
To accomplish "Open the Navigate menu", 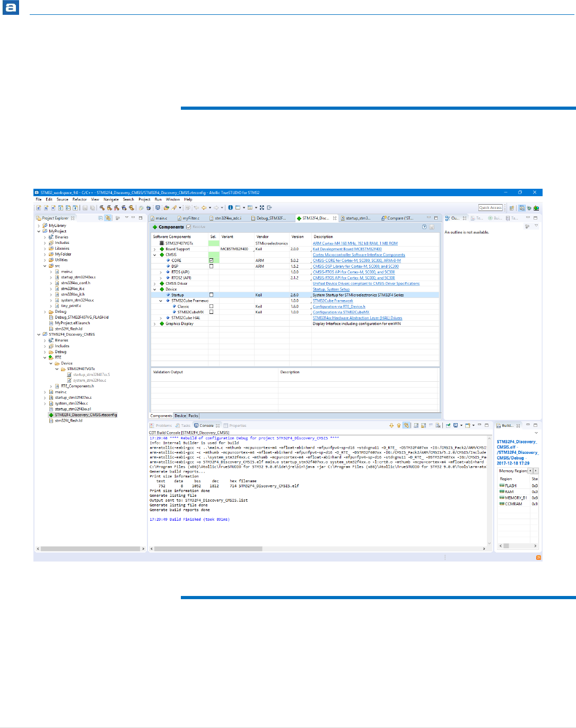I will [111, 199].
